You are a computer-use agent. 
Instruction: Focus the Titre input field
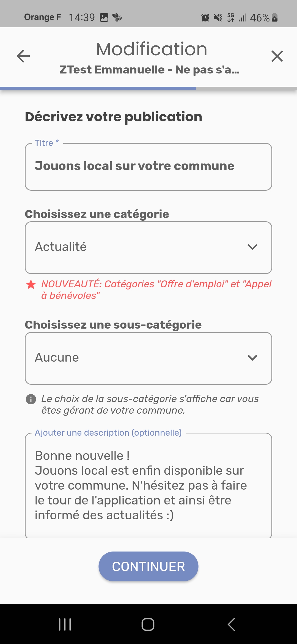pos(148,167)
